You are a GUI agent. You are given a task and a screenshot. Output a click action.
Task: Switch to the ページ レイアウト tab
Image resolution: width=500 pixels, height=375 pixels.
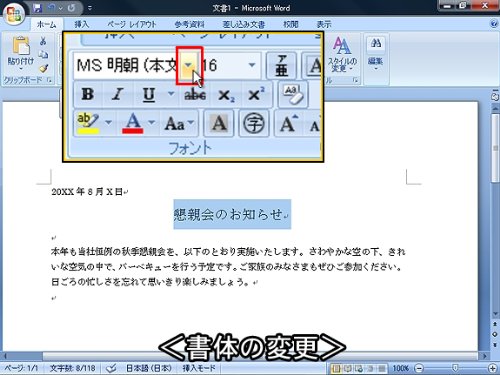132,24
